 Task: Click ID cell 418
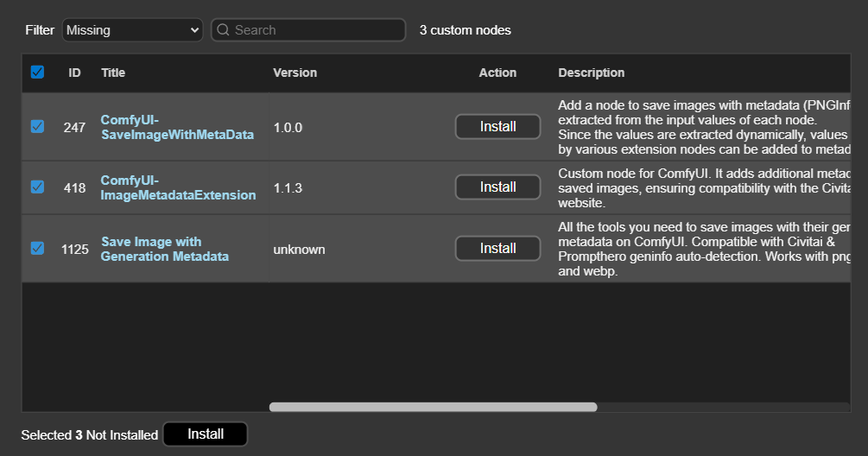(75, 187)
